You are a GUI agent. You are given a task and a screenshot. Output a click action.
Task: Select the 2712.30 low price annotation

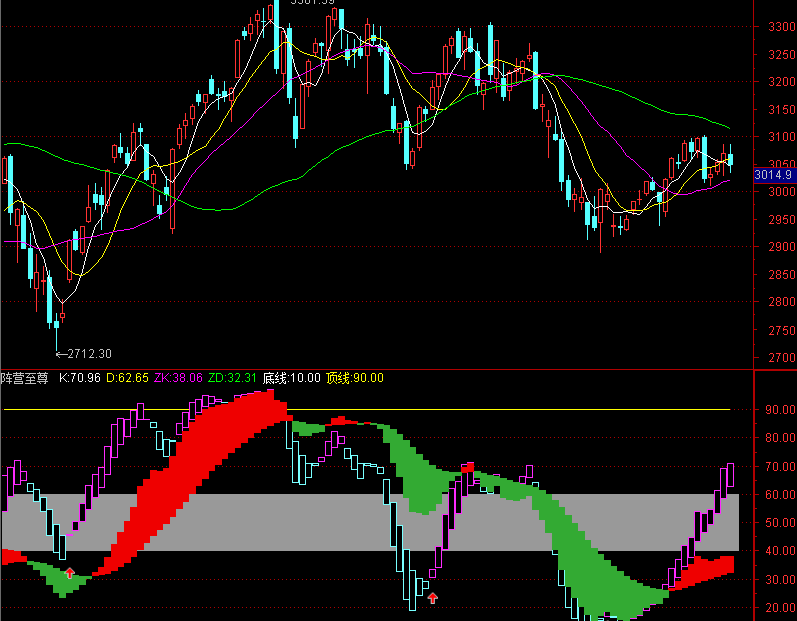tap(84, 354)
